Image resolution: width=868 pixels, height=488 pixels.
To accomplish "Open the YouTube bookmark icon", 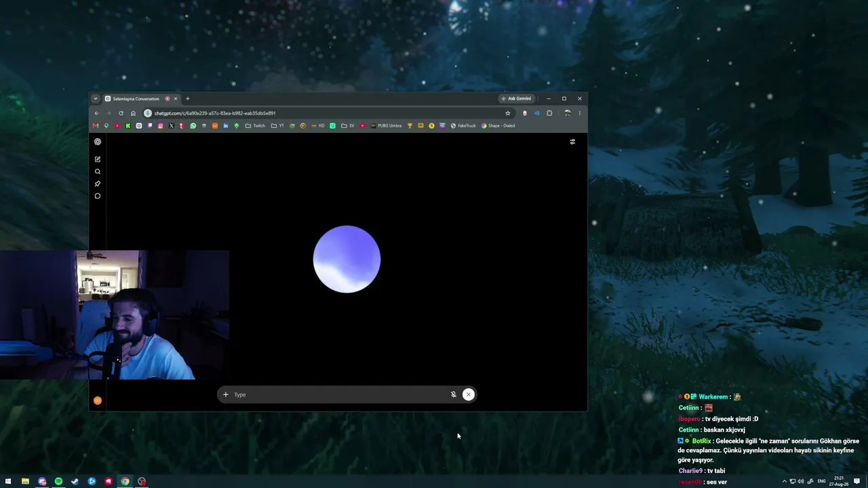I will pyautogui.click(x=117, y=126).
